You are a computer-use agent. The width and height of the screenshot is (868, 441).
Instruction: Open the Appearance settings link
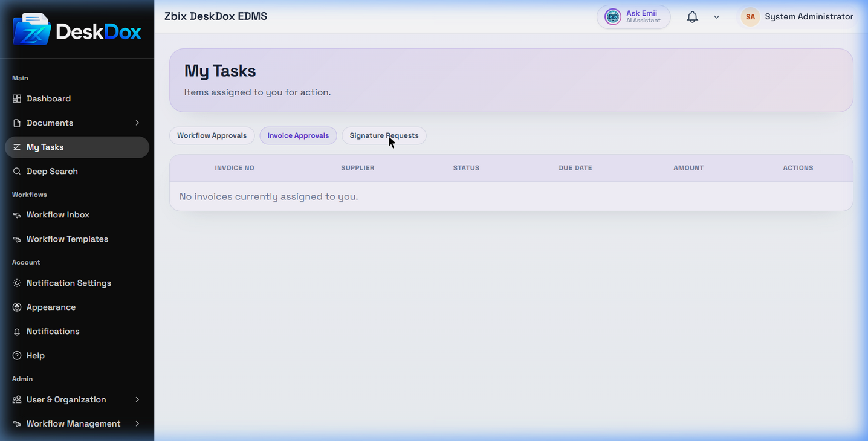coord(77,307)
